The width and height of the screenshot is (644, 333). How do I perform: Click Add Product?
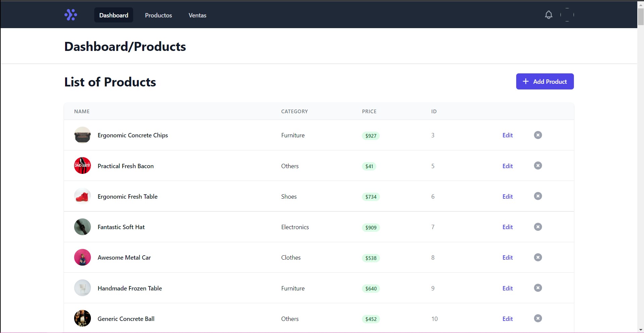pyautogui.click(x=545, y=81)
